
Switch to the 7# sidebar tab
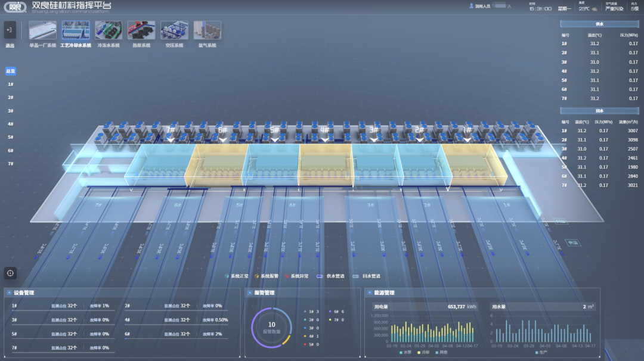[x=10, y=164]
